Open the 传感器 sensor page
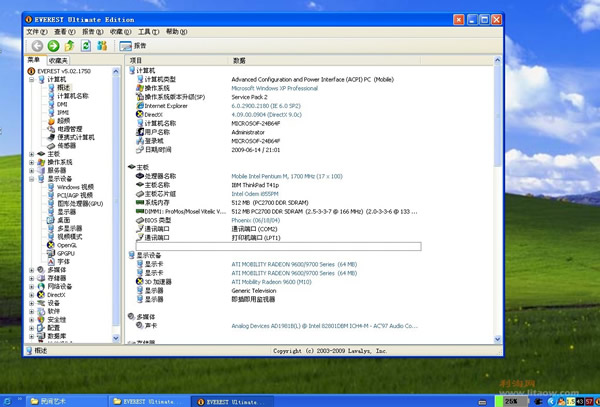The image size is (600, 407). pyautogui.click(x=67, y=146)
